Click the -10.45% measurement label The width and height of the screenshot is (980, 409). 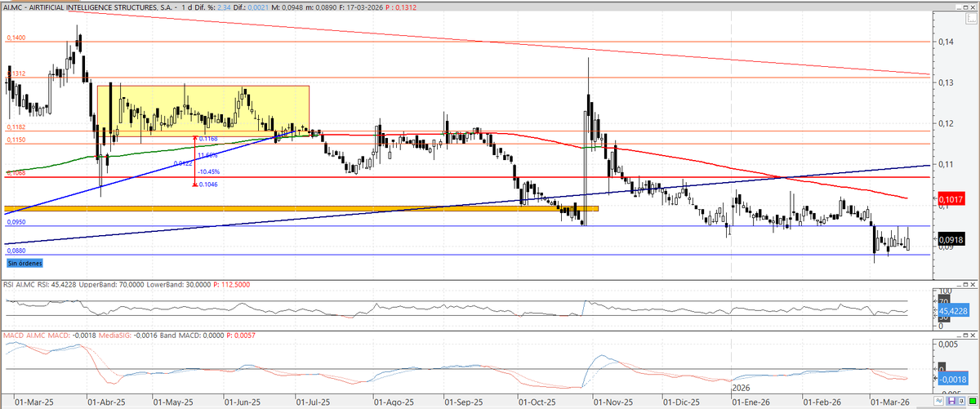(211, 171)
